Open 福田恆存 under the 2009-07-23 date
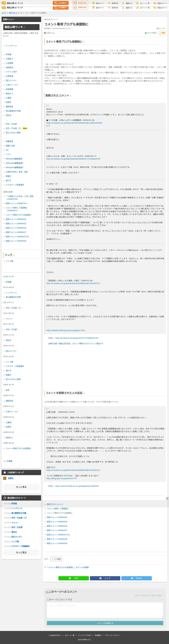 [9, 401]
